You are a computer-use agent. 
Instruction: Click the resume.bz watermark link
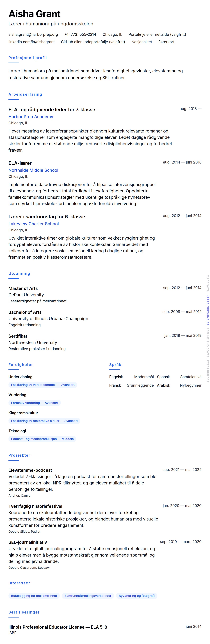tap(207, 310)
